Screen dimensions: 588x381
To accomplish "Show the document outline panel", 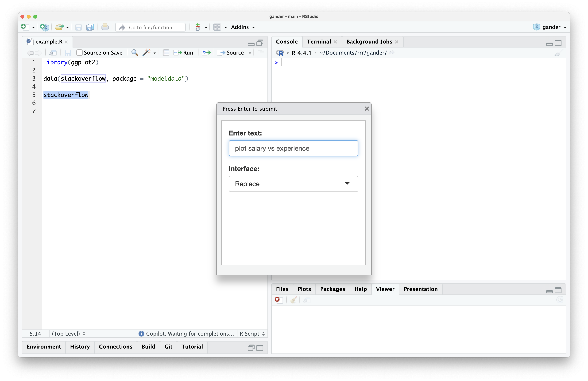I will [x=261, y=52].
